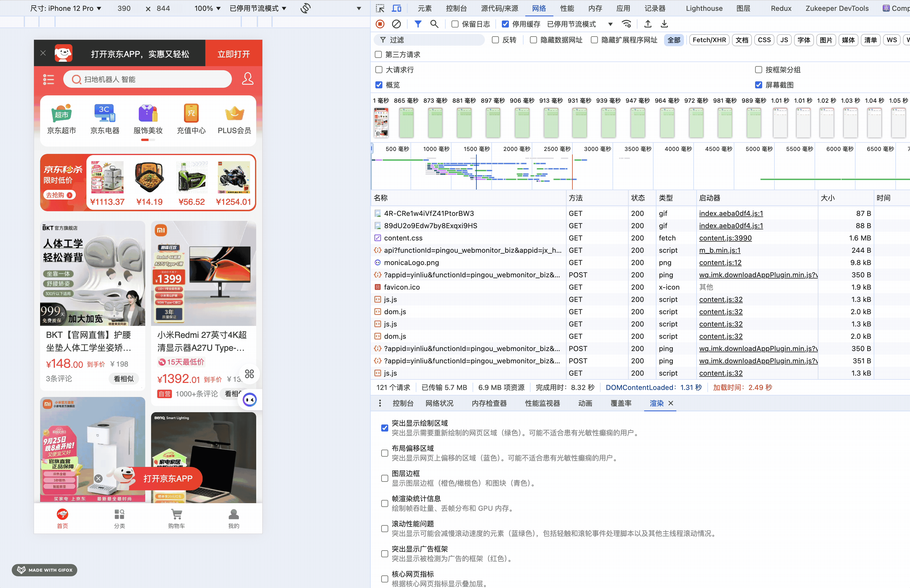The image size is (910, 588).
Task: Enable the 保留日志 checkbox
Action: point(455,24)
